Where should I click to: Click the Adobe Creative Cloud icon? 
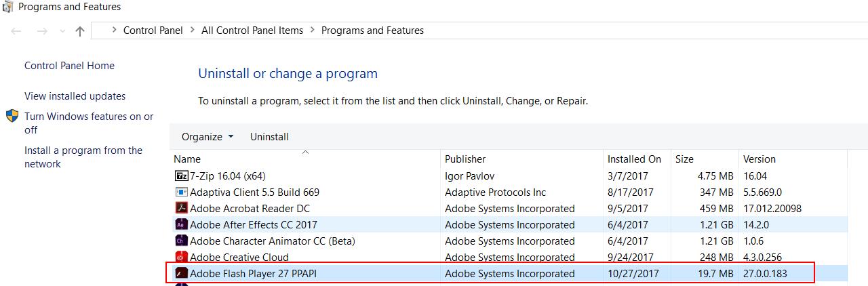click(181, 257)
